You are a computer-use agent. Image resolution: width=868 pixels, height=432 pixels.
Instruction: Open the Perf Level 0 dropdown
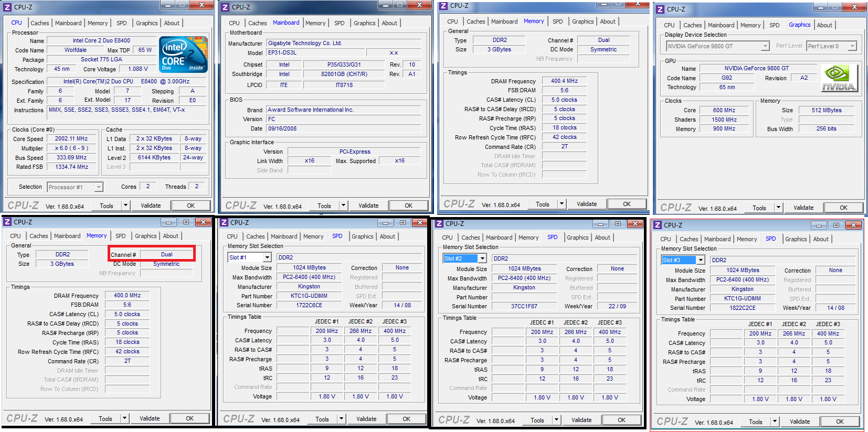point(852,46)
